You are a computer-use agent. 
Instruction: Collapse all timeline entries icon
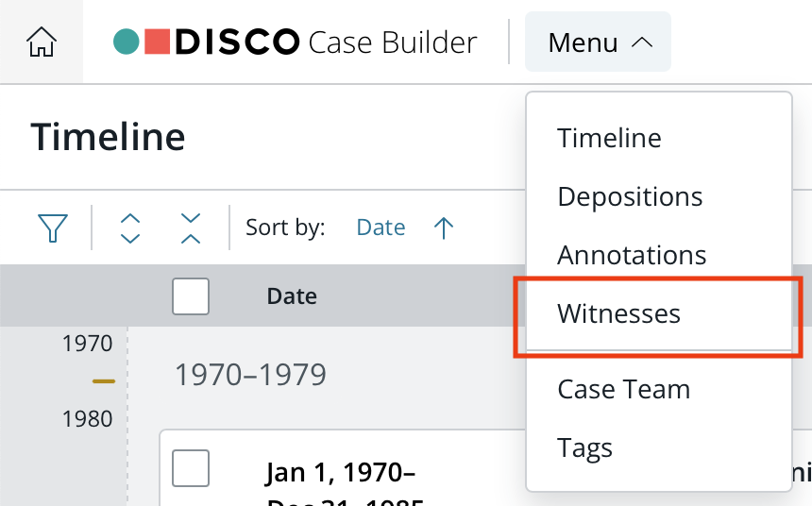point(191,228)
